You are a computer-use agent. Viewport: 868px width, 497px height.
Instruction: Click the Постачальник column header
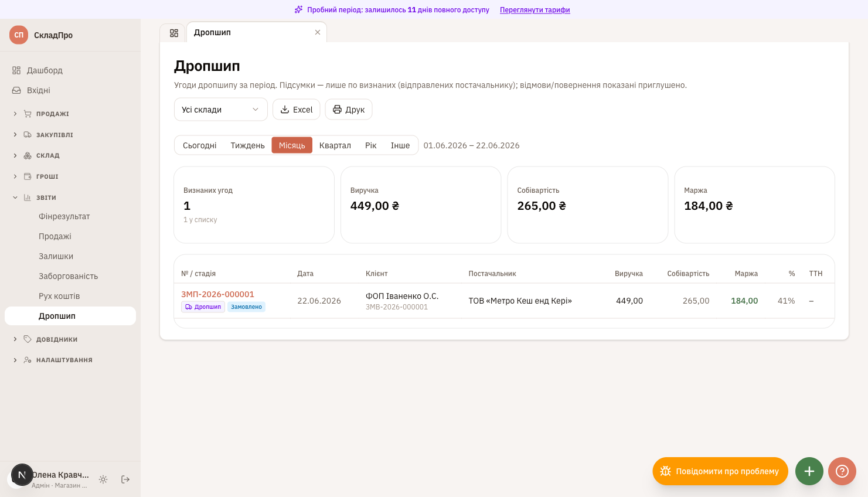coord(492,274)
